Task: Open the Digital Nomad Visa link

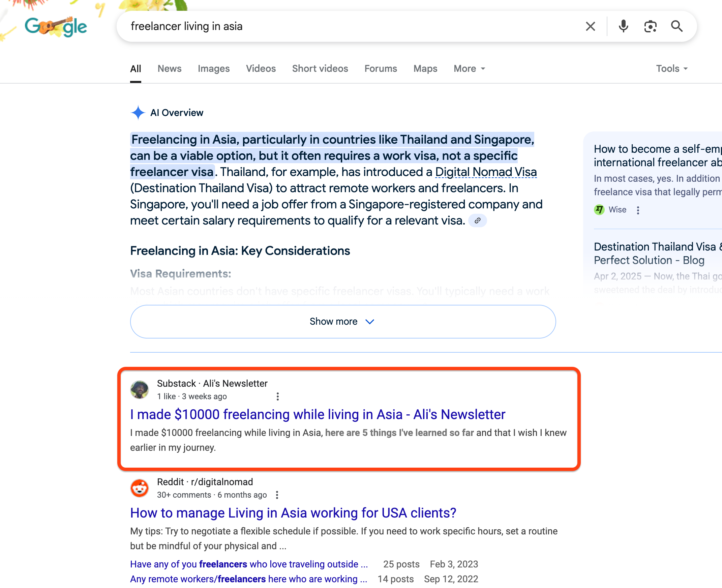Action: 486,172
